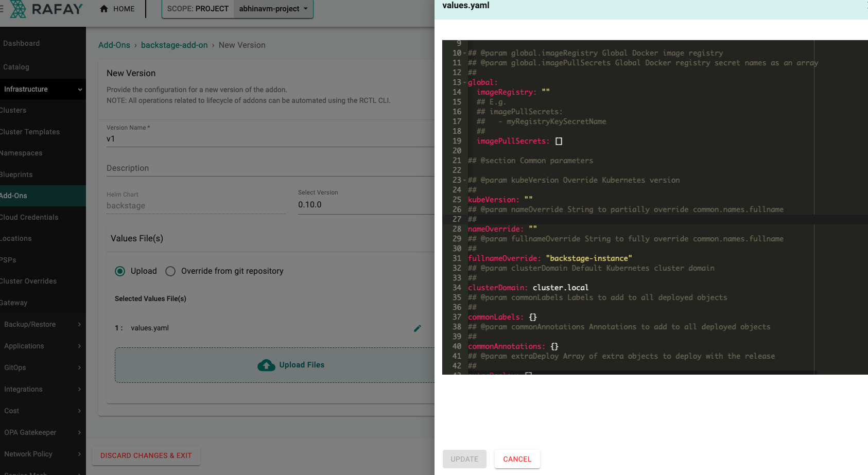Fold the comment block at line 23

click(464, 180)
